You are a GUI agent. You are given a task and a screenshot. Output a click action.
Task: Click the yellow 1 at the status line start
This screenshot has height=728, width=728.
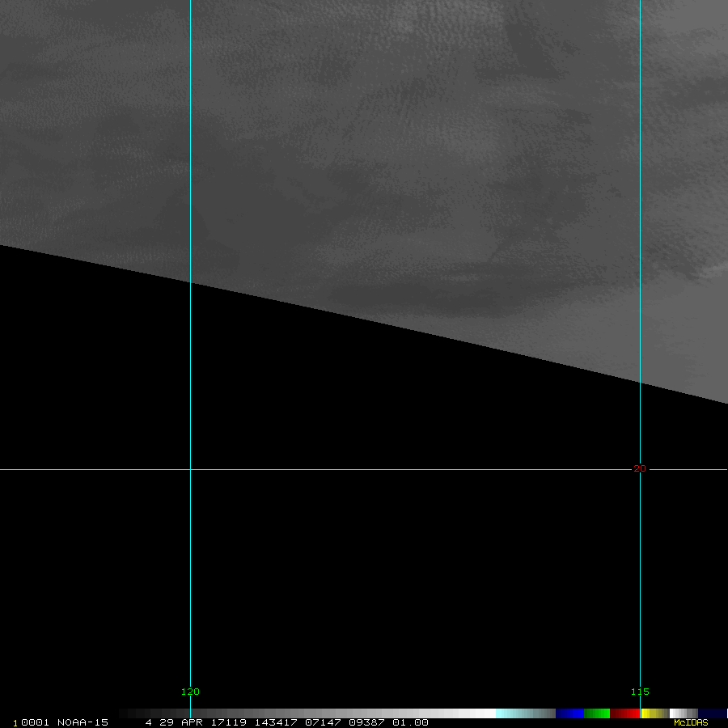pos(15,723)
